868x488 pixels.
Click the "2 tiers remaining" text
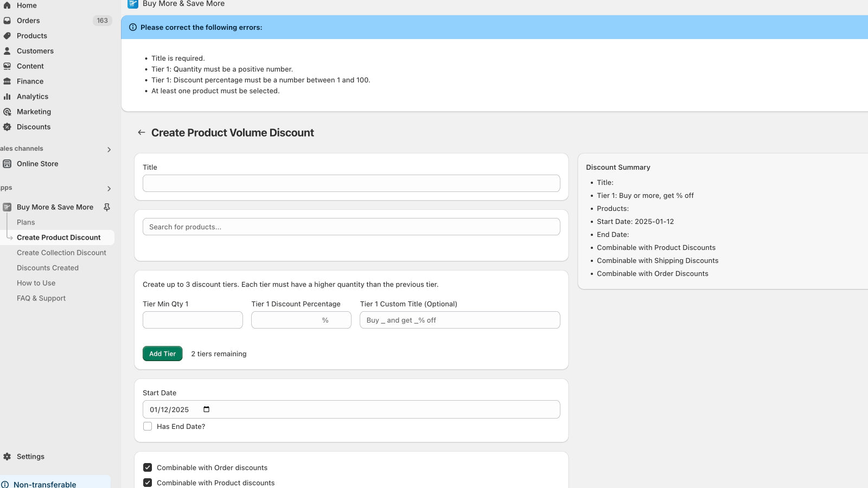[x=219, y=354]
